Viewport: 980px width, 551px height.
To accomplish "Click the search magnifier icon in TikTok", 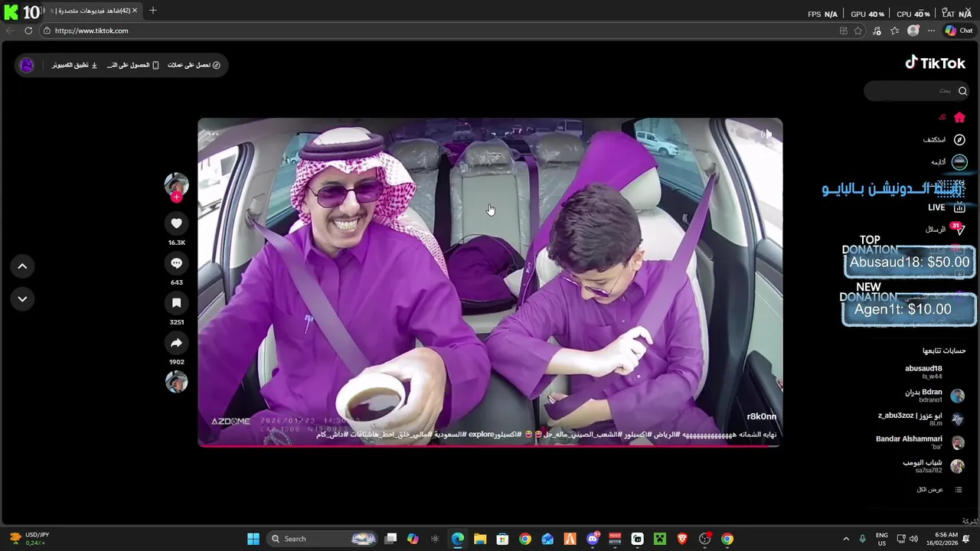I will tap(962, 91).
